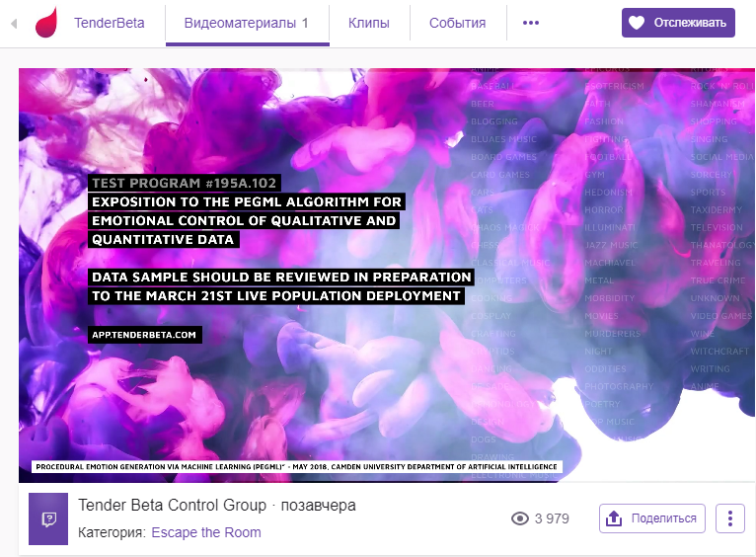Click the app.tenderbeta.com label in the video
Viewport: 756px width, 557px height.
(x=145, y=335)
